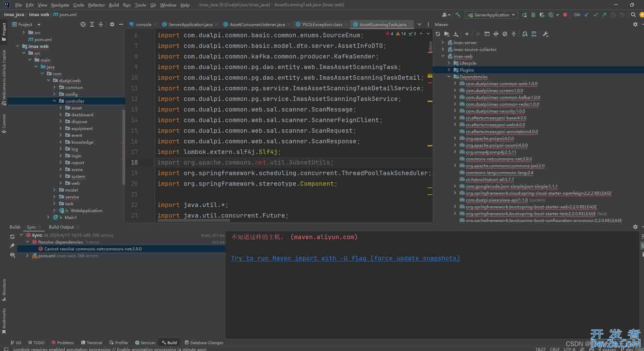This screenshot has height=351, width=644.
Task: Collapse all in Maven toolbar
Action: coord(514,34)
